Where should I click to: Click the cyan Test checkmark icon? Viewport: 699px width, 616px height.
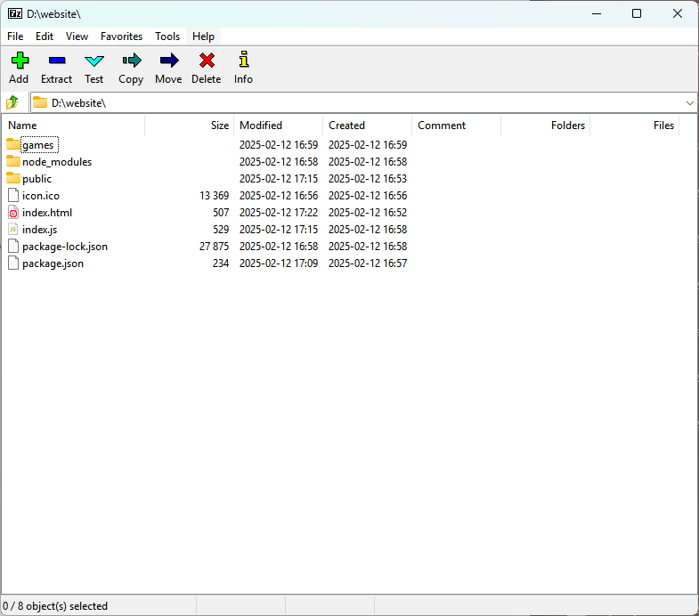pyautogui.click(x=94, y=61)
